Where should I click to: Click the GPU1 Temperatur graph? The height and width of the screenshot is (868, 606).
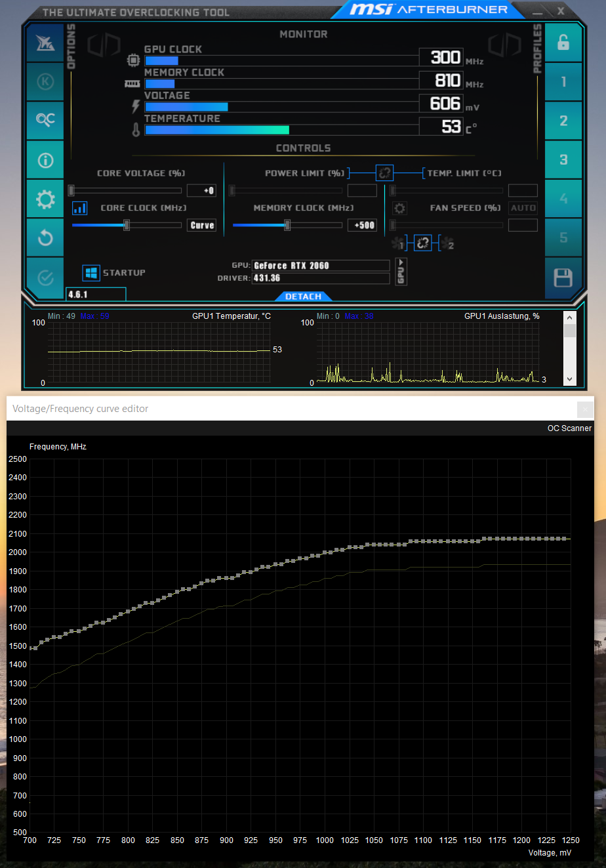coord(158,352)
